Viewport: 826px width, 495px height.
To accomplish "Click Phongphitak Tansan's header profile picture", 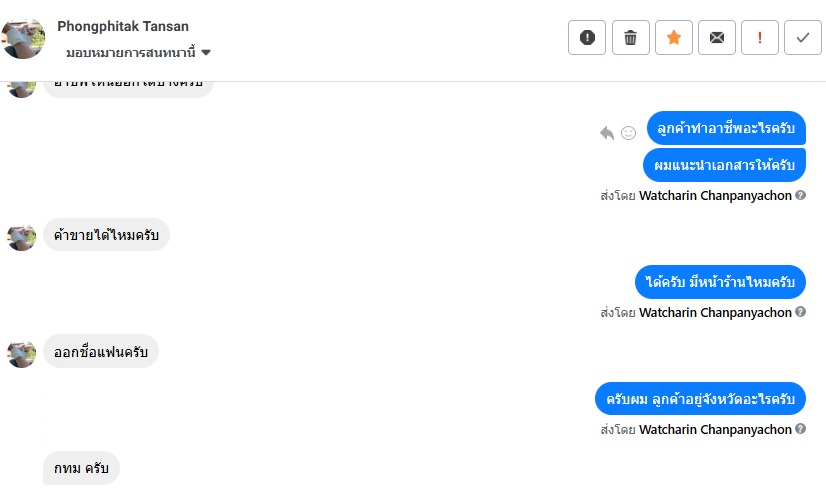I will pos(24,38).
